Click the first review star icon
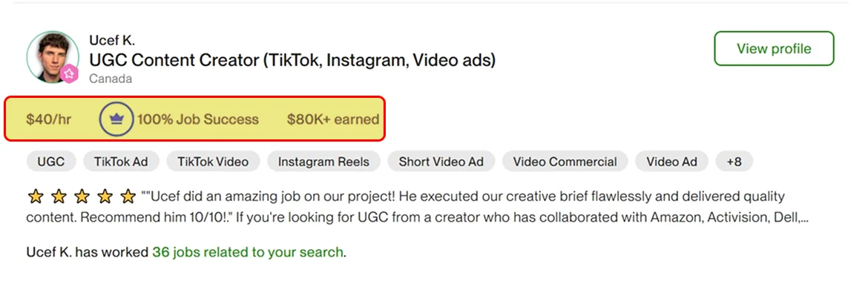The height and width of the screenshot is (301, 868). (x=34, y=196)
